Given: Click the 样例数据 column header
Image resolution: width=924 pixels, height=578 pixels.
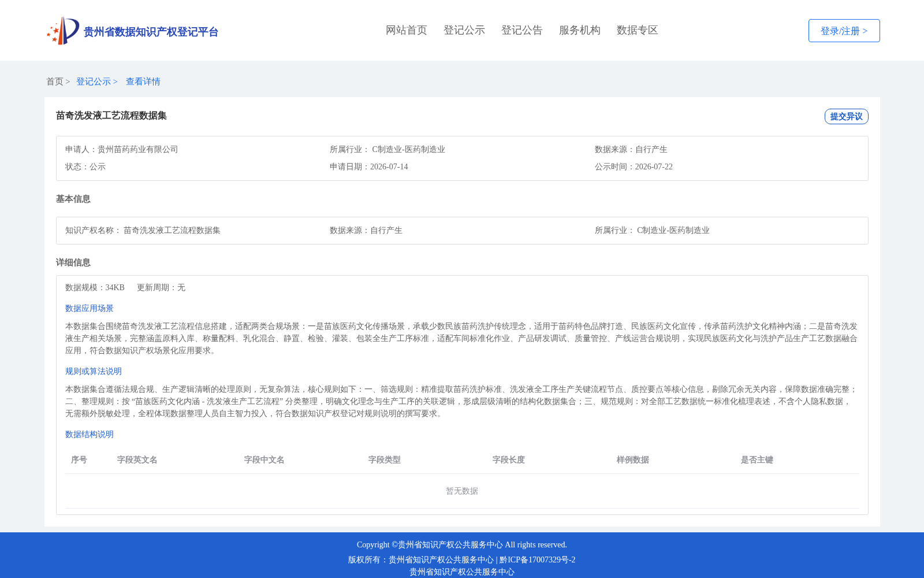Looking at the screenshot, I should click(x=633, y=460).
